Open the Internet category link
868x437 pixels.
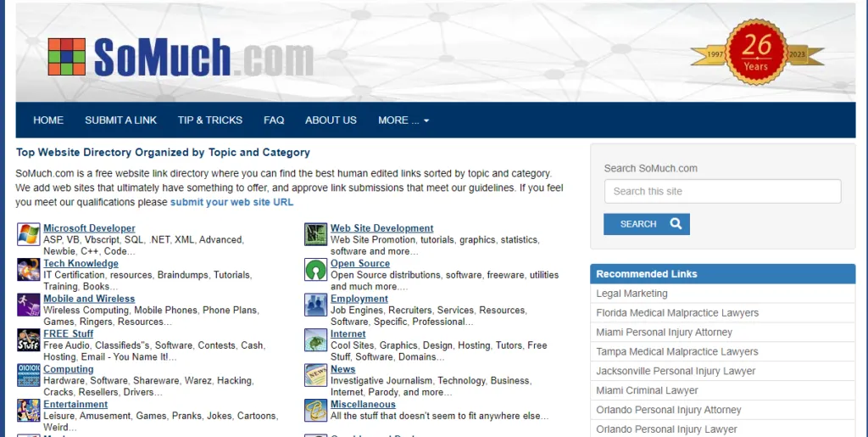click(x=348, y=334)
